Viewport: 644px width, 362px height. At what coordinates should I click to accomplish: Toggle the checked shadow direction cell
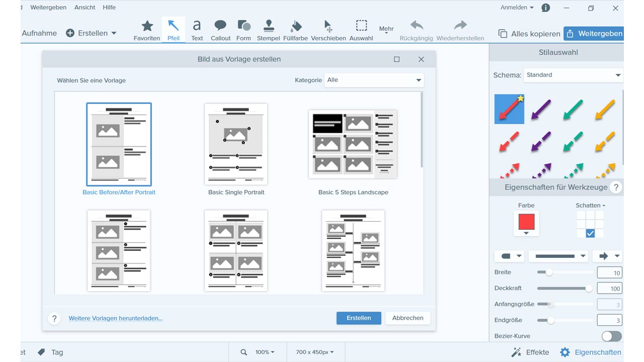click(x=590, y=233)
